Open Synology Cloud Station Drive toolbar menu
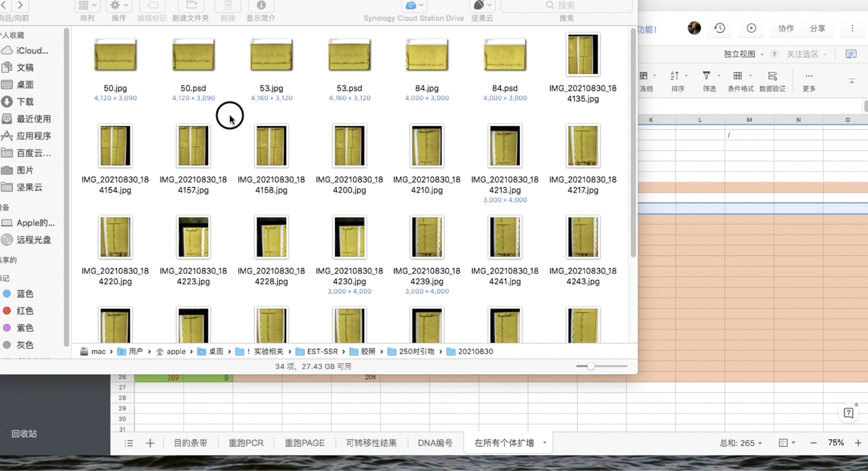Screen dimensions: 868x471 pos(413,5)
